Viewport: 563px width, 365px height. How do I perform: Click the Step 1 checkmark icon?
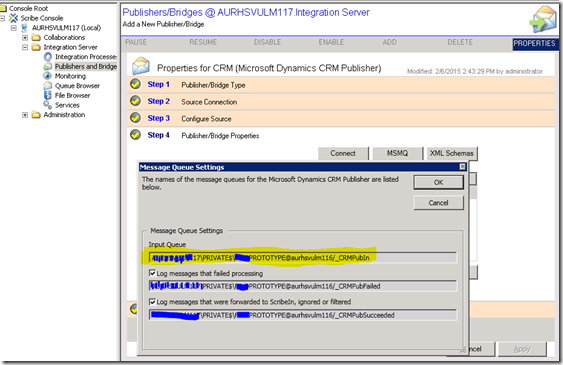[x=135, y=84]
